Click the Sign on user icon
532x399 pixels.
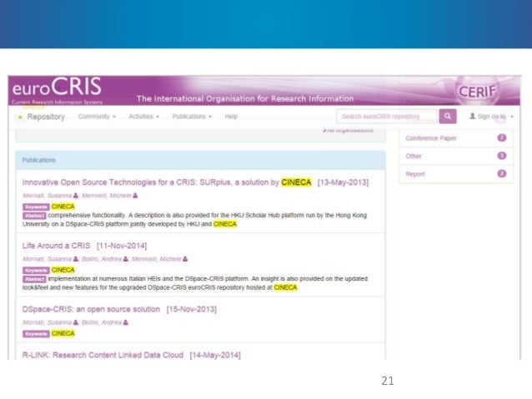[472, 117]
